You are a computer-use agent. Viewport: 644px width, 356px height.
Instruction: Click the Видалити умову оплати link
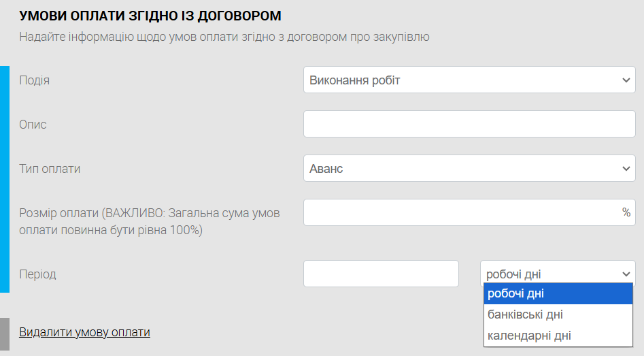(84, 332)
